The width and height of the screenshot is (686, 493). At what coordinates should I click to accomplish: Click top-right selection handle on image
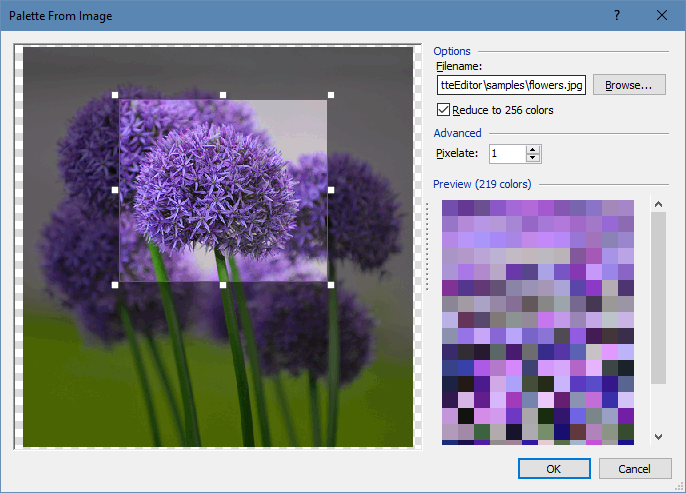pyautogui.click(x=331, y=95)
